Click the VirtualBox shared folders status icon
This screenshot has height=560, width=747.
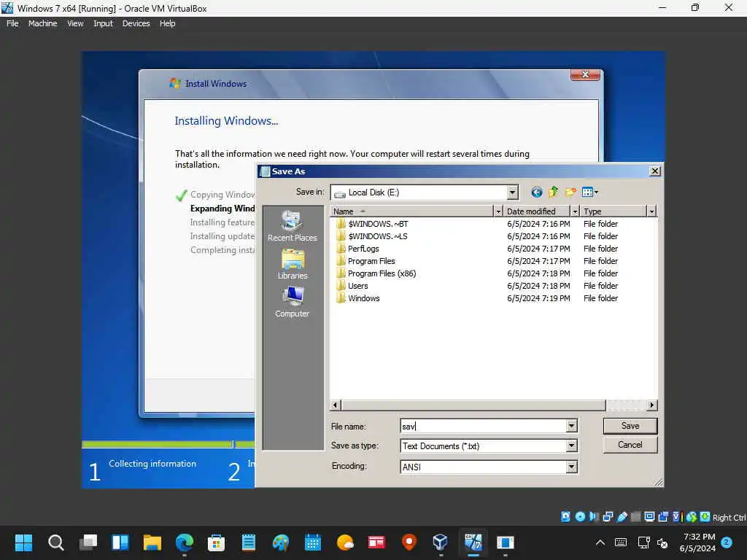pyautogui.click(x=635, y=517)
